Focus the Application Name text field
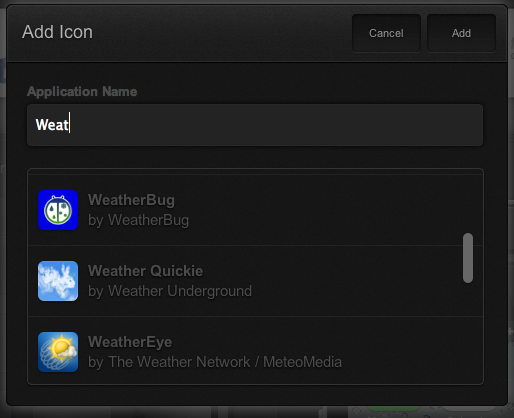514x418 pixels. click(255, 125)
